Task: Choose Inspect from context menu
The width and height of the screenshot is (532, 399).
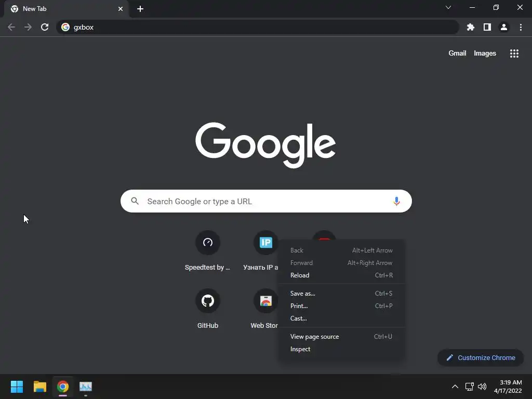Action: (x=341, y=349)
